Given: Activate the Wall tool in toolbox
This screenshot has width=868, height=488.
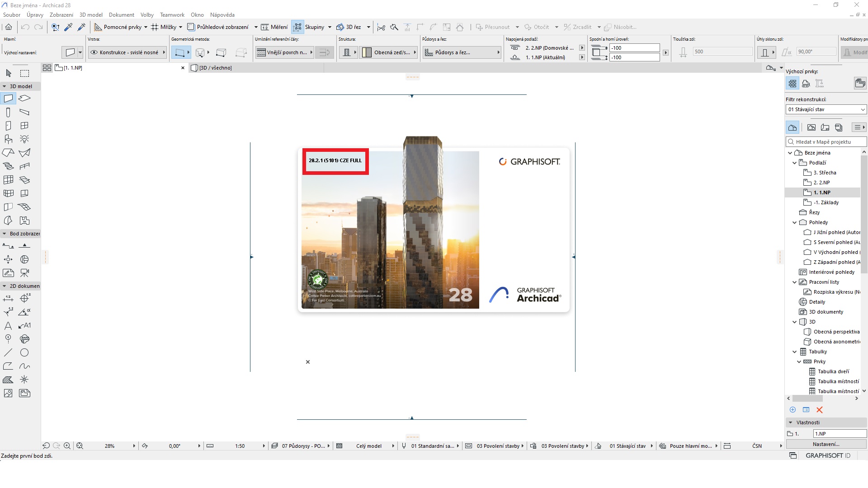Looking at the screenshot, I should pos(9,98).
